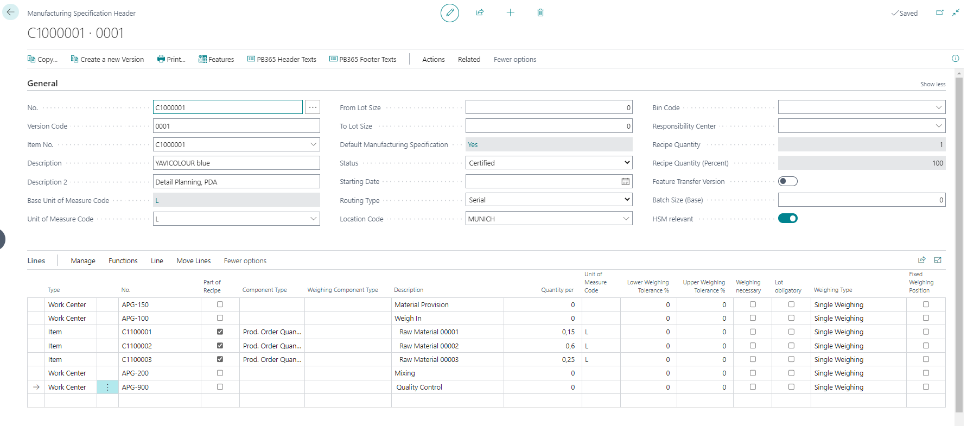The width and height of the screenshot is (980, 426).
Task: Turn off HSM relevant switch
Action: coord(788,219)
